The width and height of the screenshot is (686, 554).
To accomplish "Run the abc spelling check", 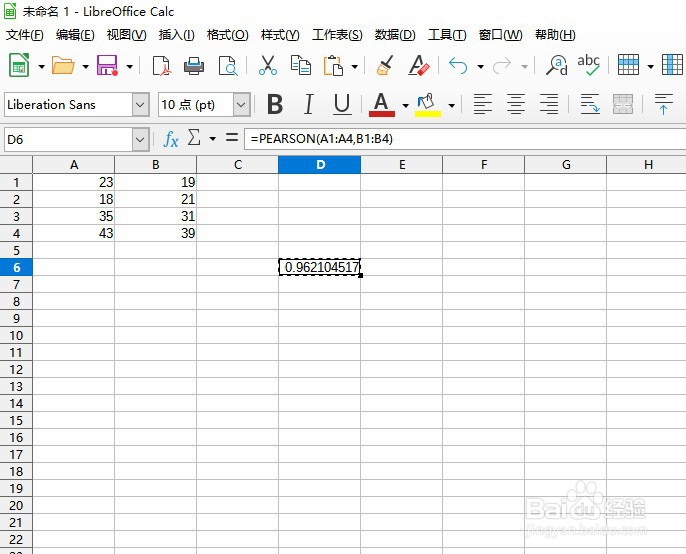I will click(588, 65).
